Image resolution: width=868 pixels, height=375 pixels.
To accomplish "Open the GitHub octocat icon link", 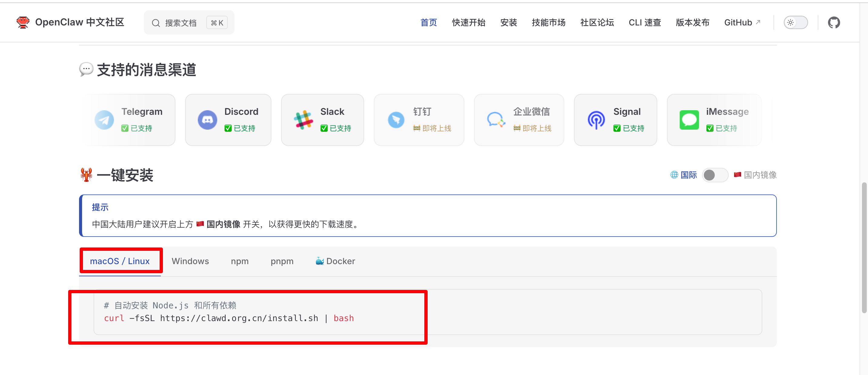I will 834,23.
